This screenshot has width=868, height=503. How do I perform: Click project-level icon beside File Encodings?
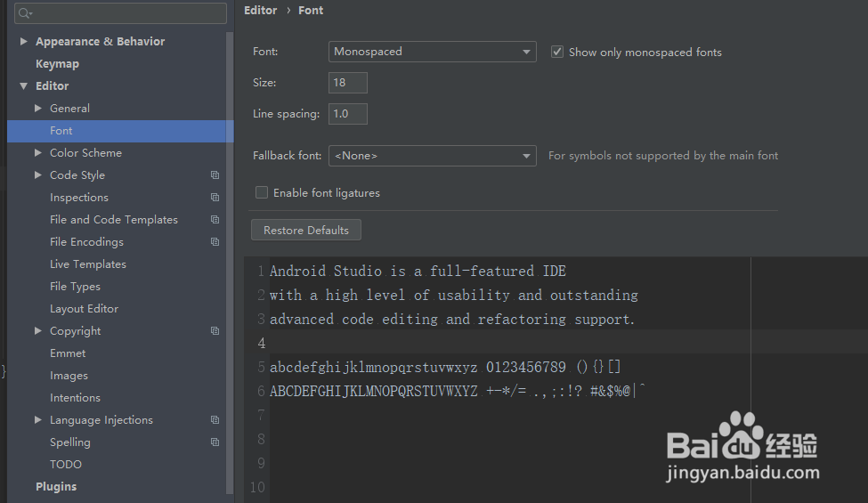coord(215,242)
